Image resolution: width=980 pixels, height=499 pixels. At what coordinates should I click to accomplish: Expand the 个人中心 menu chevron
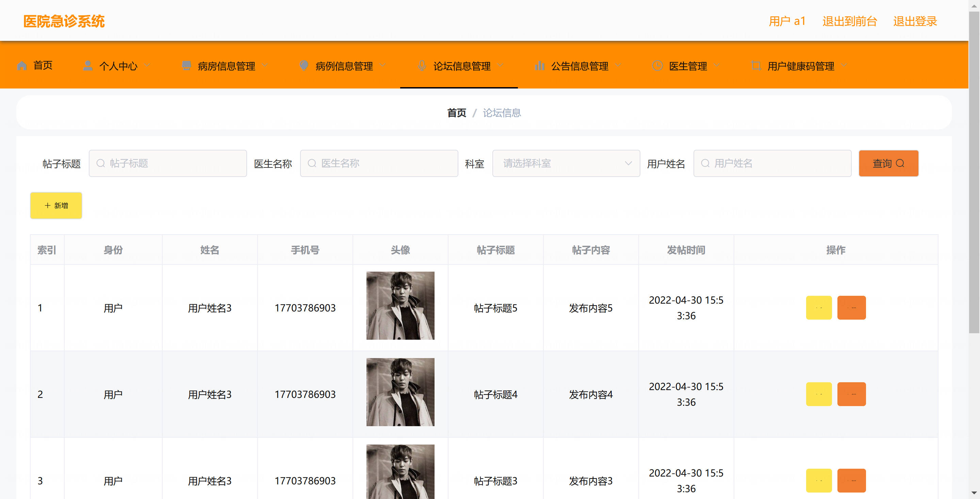(x=147, y=65)
